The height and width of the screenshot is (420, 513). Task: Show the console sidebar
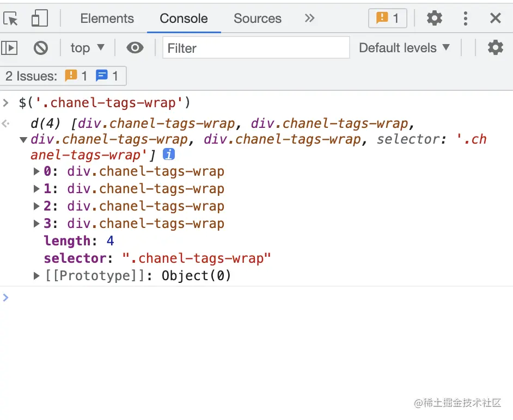click(9, 48)
